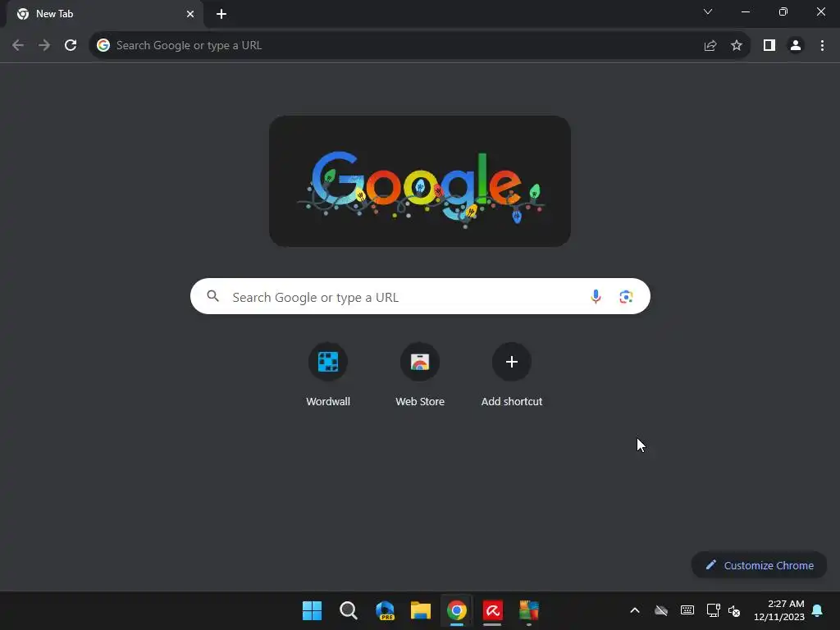This screenshot has width=840, height=630.
Task: Open the touch keyboard tray icon
Action: (687, 610)
